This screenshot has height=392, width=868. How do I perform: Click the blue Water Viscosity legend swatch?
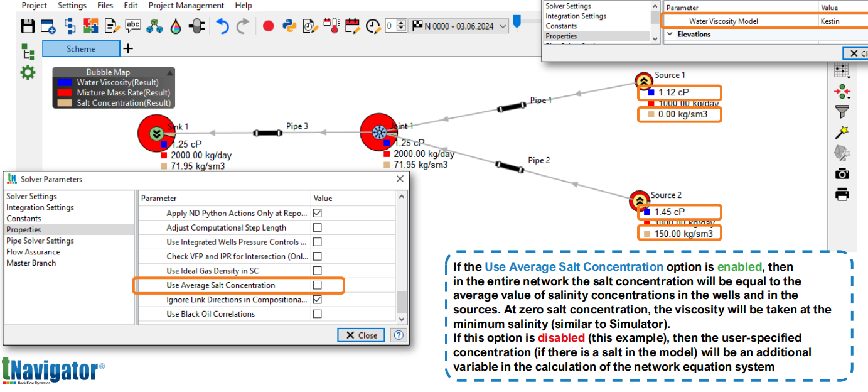[x=65, y=82]
